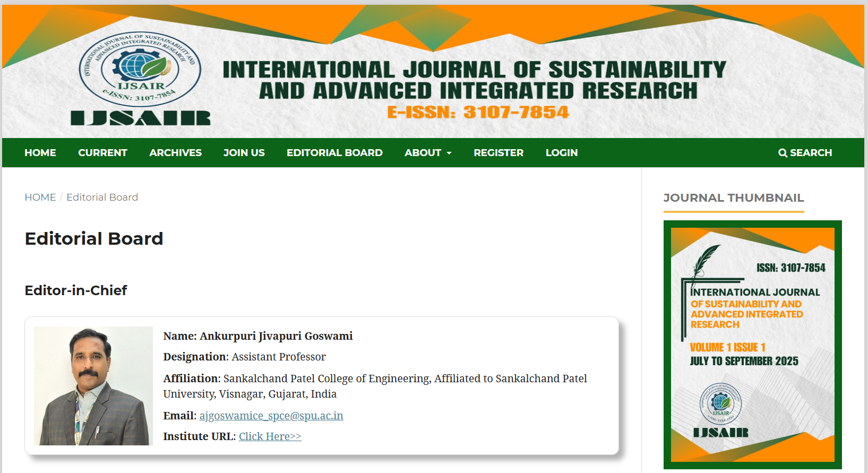This screenshot has height=473, width=868.
Task: Open the Institute URL Click Here link
Action: pyautogui.click(x=270, y=436)
